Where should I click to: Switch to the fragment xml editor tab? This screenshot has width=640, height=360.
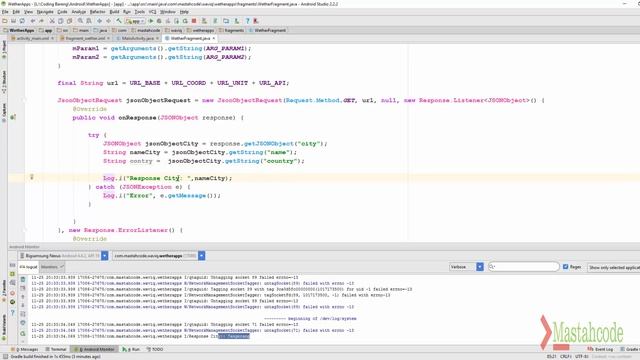click(84, 38)
